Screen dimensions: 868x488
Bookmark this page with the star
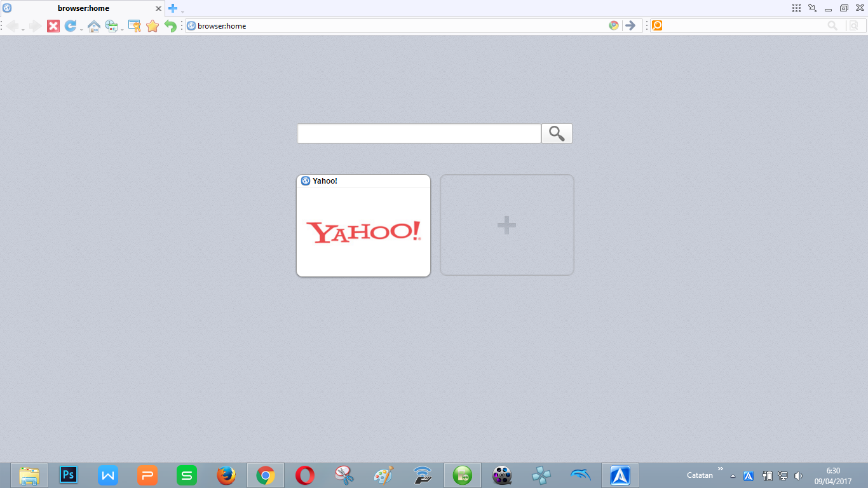coord(152,25)
